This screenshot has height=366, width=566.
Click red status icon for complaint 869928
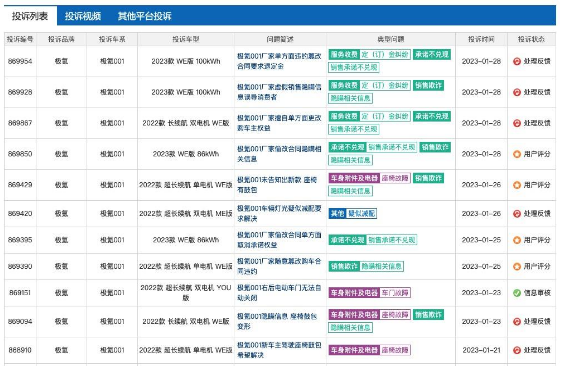pyautogui.click(x=517, y=92)
